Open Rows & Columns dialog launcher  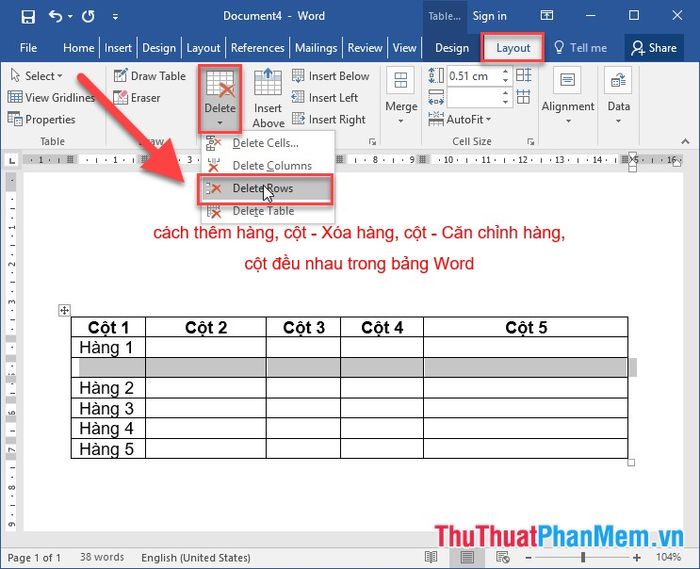point(372,141)
